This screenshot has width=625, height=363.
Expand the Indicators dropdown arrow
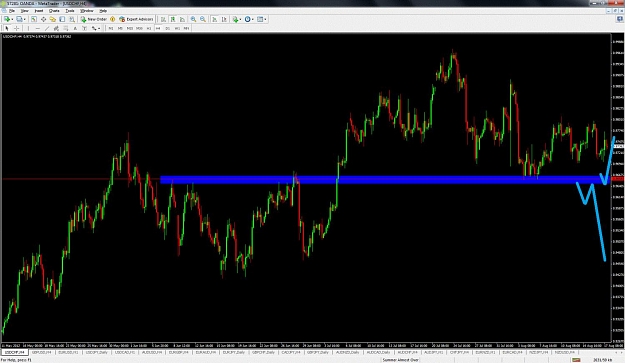coord(240,19)
